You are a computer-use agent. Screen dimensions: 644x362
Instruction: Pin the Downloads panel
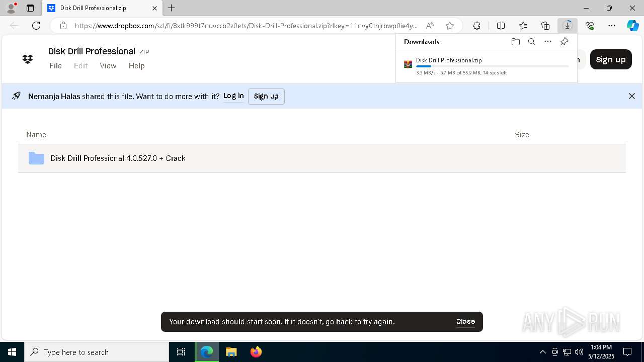[x=564, y=42]
